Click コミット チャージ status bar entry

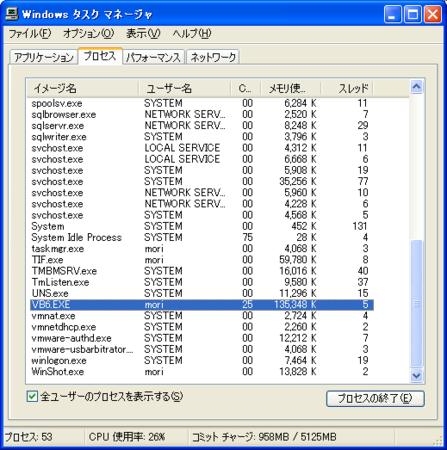pos(264,437)
